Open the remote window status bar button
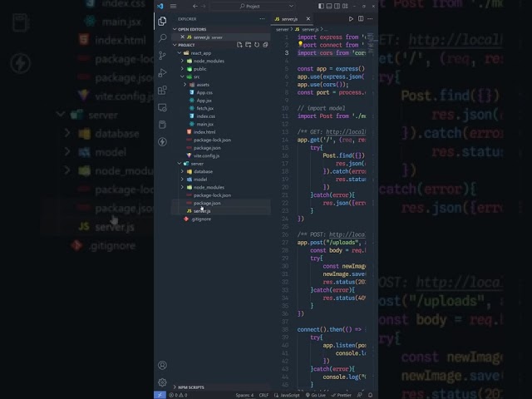Viewport: 532px width, 399px height. (x=160, y=395)
